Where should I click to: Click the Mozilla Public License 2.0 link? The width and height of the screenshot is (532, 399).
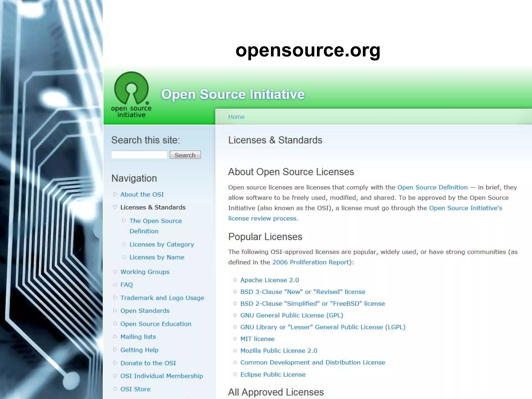pyautogui.click(x=278, y=351)
